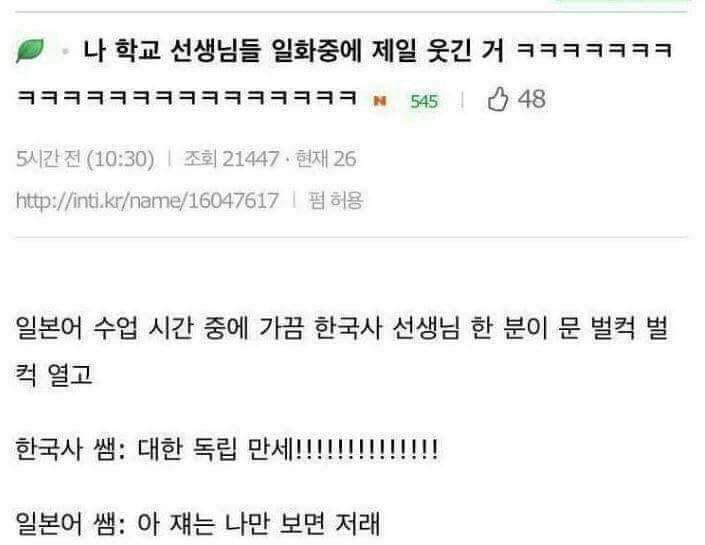Click the view count '조회 21447'
Screen dimensions: 705x545
(232, 159)
